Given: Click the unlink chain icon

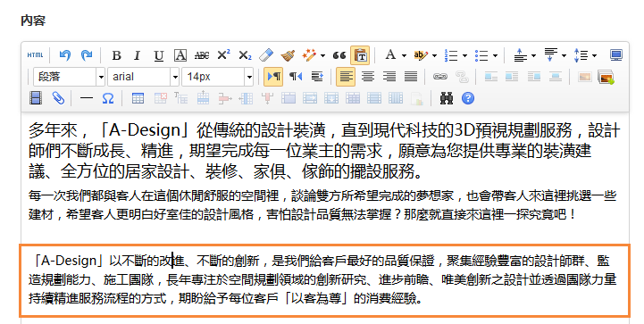Looking at the screenshot, I should click(x=462, y=77).
